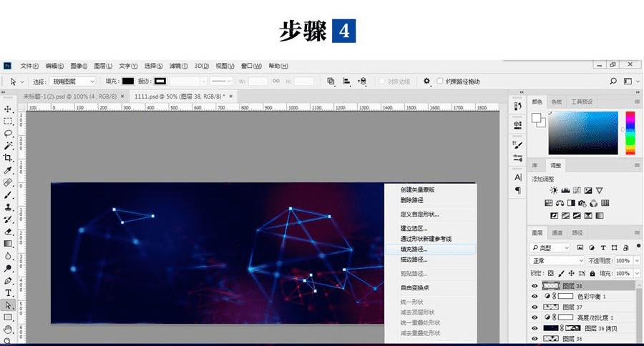This screenshot has width=644, height=346.
Task: Open the History panel icon
Action: point(517,107)
